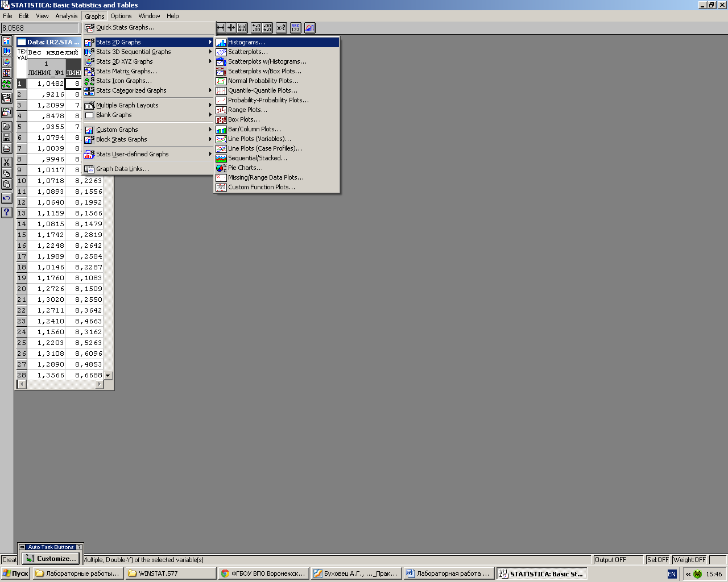Open the Edit menu

[24, 16]
